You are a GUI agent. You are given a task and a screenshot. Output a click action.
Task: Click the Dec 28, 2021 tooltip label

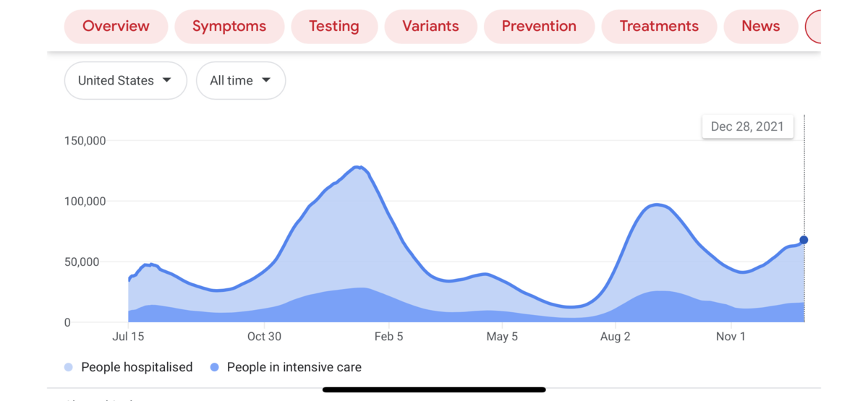747,126
